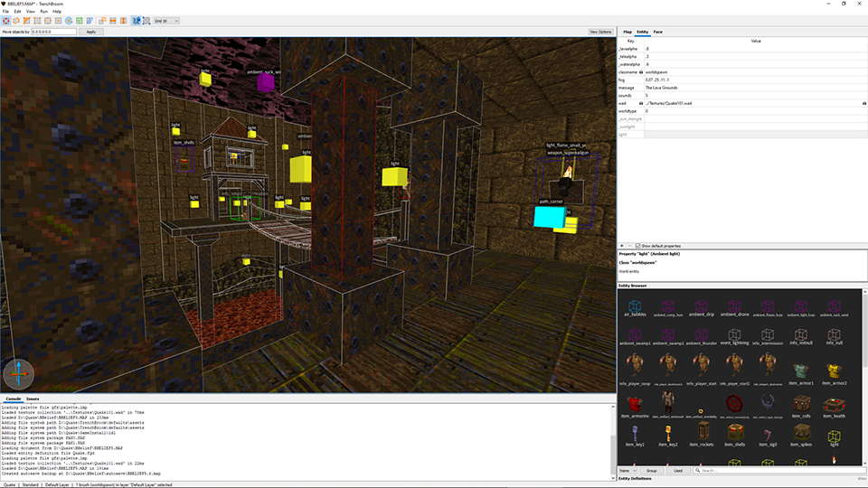868x488 pixels.
Task: Click the message value The Lava Grounds
Action: pyautogui.click(x=661, y=88)
